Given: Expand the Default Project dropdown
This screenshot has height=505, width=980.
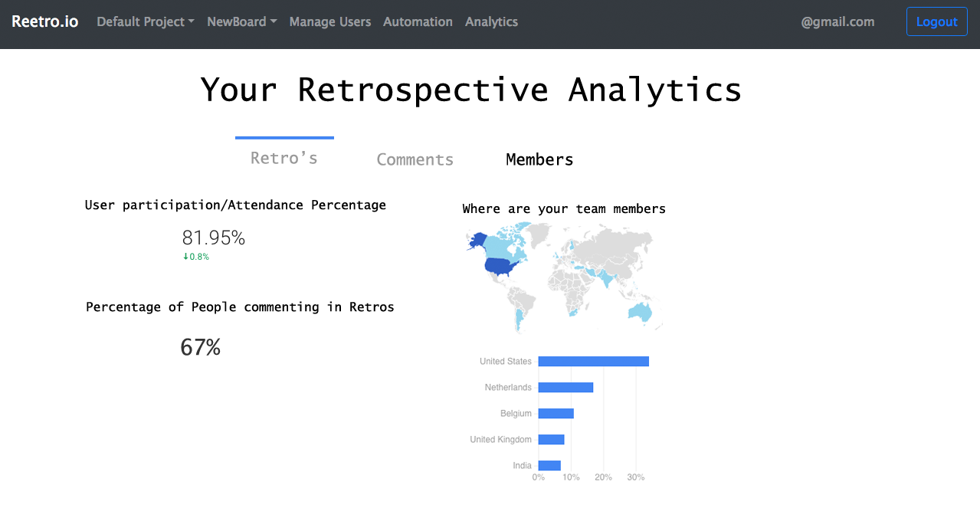Looking at the screenshot, I should coord(145,21).
